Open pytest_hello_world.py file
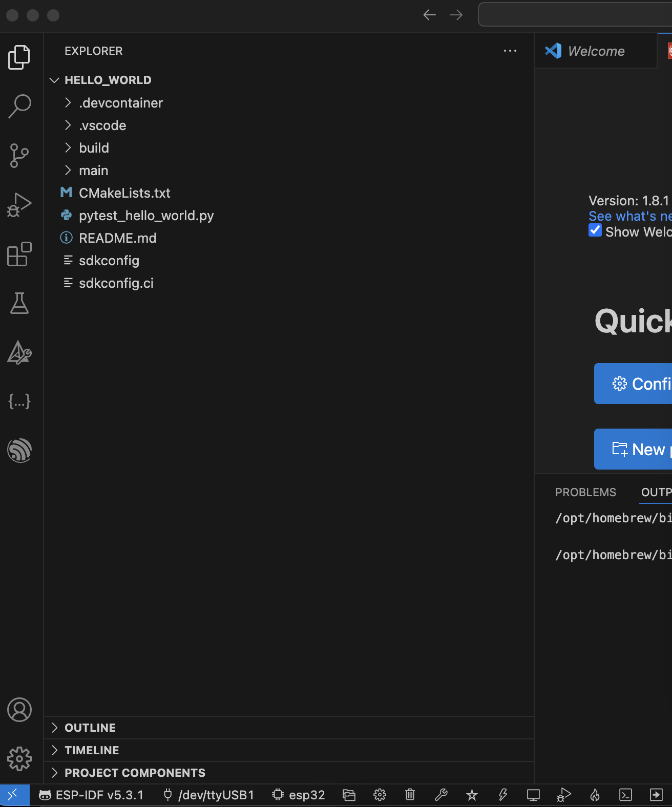 (x=289, y=216)
